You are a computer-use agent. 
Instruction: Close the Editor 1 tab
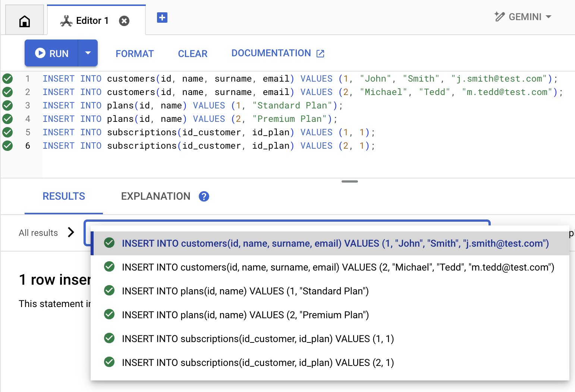pyautogui.click(x=124, y=21)
